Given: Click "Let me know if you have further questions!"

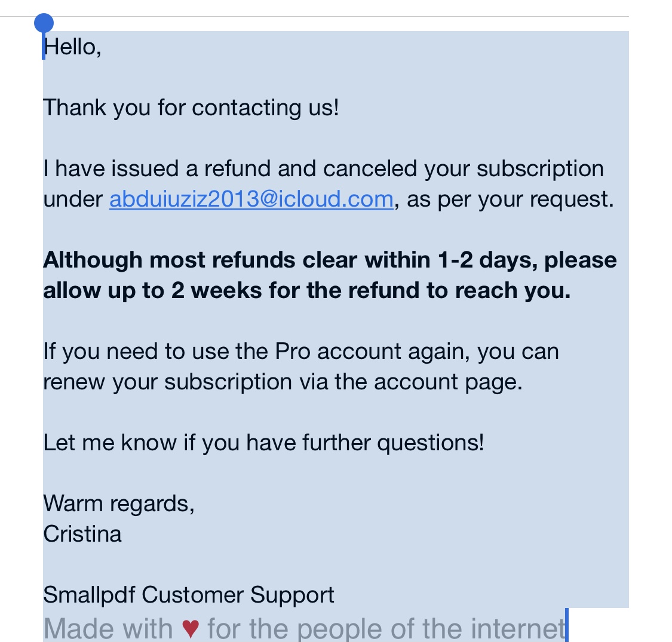Looking at the screenshot, I should [263, 443].
